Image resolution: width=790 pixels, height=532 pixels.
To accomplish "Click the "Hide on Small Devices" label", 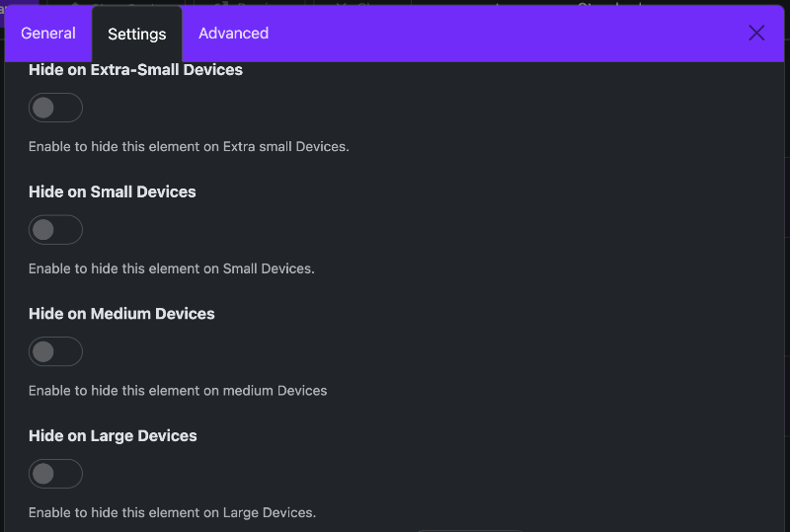I will [113, 191].
